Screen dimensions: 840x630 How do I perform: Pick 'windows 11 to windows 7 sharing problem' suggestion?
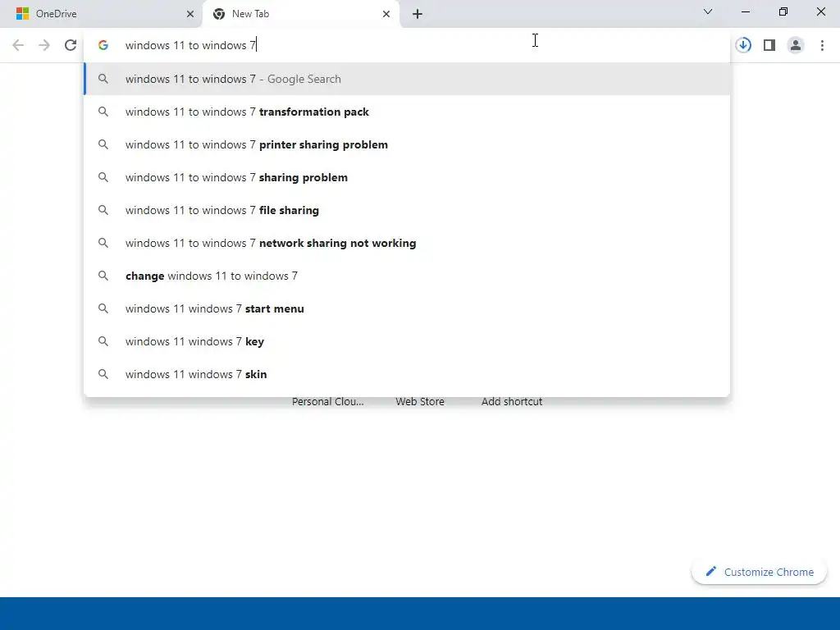pyautogui.click(x=407, y=177)
